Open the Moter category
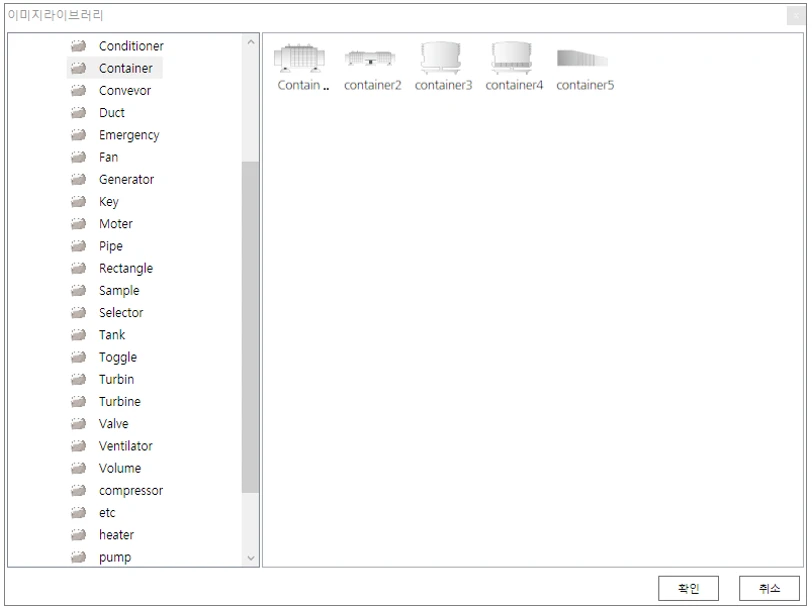The height and width of the screenshot is (611, 812). point(116,224)
